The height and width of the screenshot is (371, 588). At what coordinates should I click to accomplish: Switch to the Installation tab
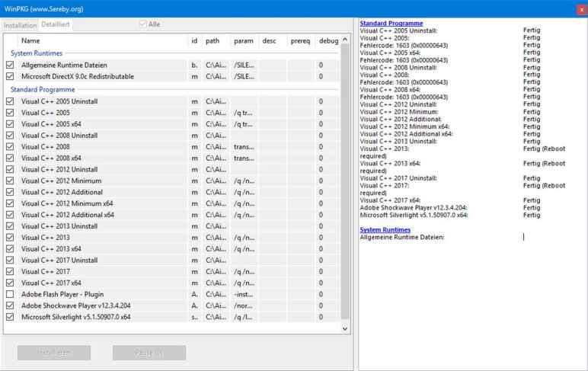click(x=20, y=25)
